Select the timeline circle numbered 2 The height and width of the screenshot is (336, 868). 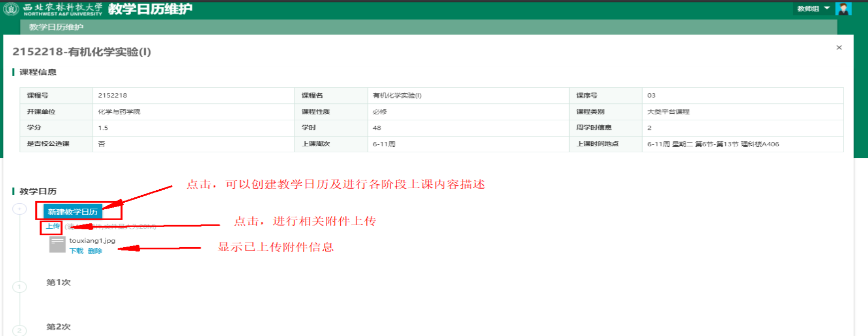point(19,330)
